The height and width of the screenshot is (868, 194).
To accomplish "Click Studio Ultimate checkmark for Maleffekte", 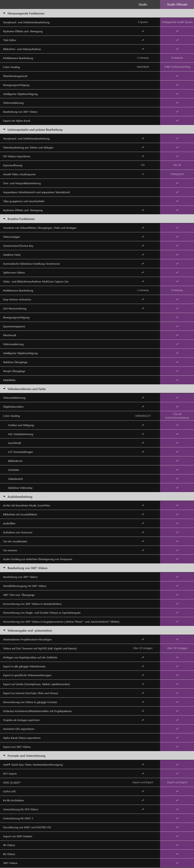I will [x=177, y=380].
